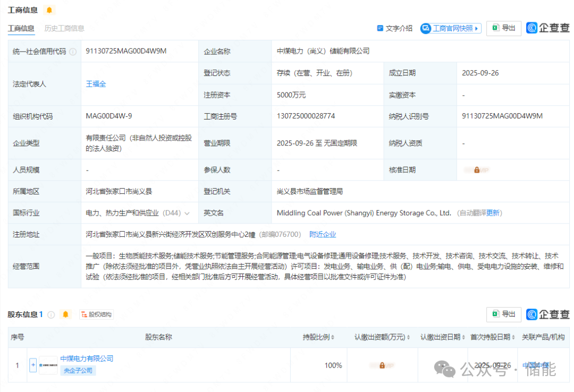Switch to the 历史工商信息 tab
574x392 pixels.
coord(64,28)
